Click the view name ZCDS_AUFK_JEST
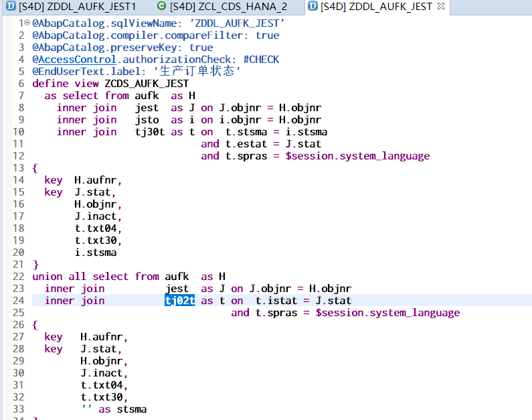The image size is (532, 420). (x=147, y=84)
